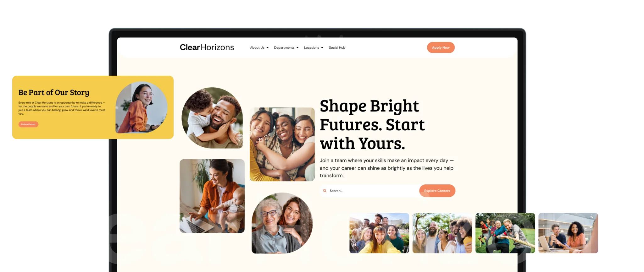This screenshot has width=644, height=272.
Task: Expand the Departments dropdown arrow
Action: pyautogui.click(x=297, y=48)
